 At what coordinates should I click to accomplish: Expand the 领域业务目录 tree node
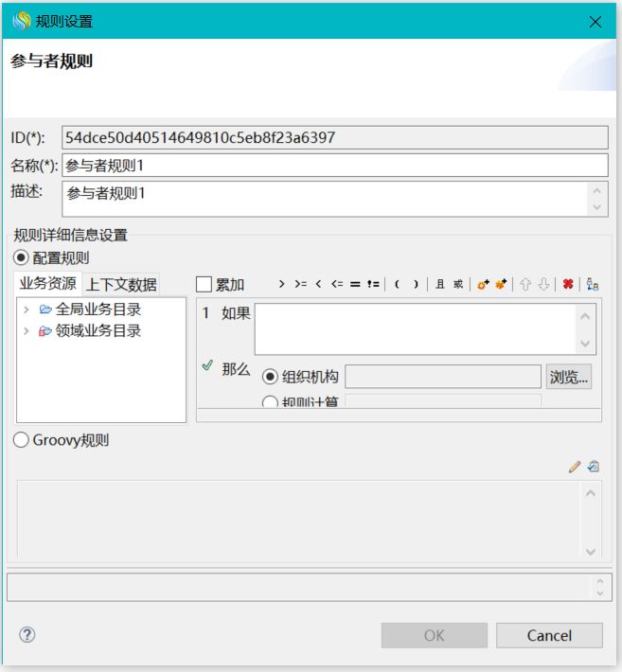(26, 331)
